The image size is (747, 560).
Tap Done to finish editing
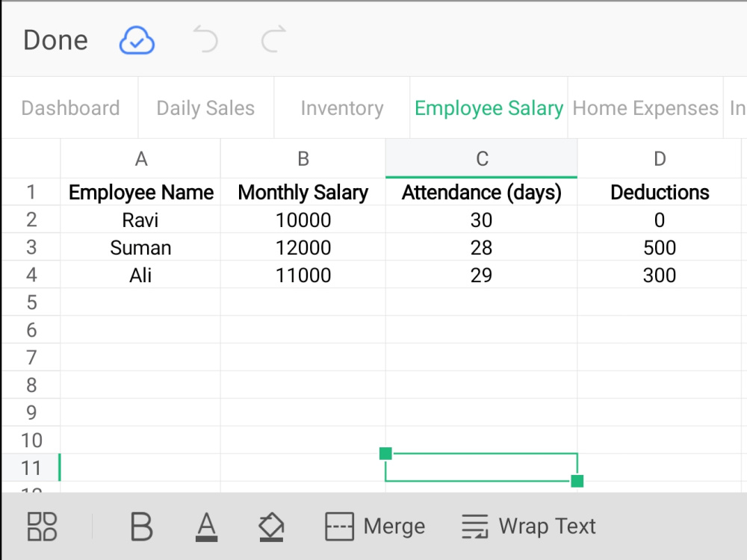[x=56, y=40]
